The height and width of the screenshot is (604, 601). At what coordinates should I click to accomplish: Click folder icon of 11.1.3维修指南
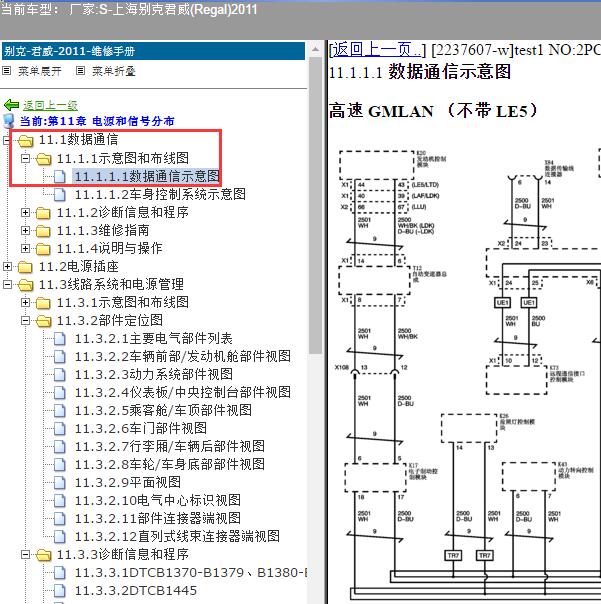click(x=43, y=231)
